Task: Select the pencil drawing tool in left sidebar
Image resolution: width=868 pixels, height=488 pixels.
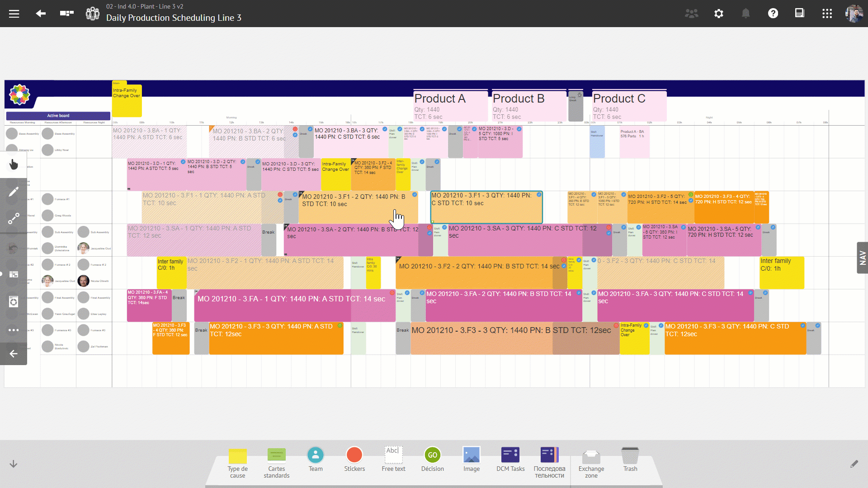Action: coord(14,192)
